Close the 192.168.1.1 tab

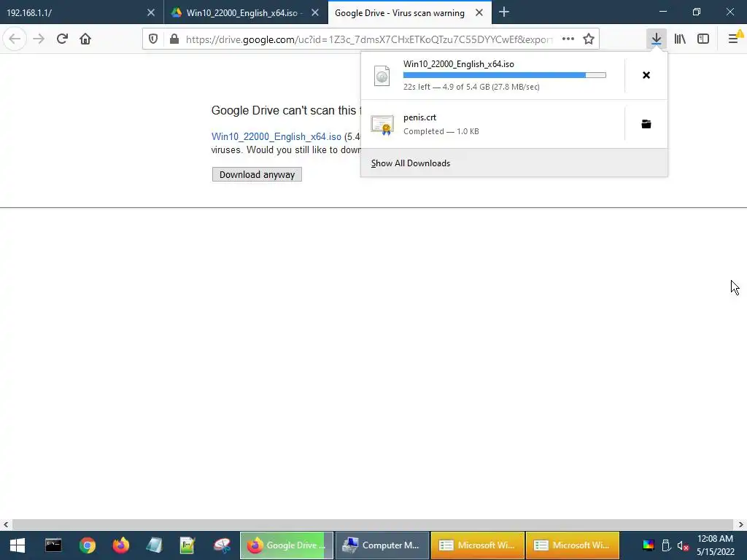150,13
